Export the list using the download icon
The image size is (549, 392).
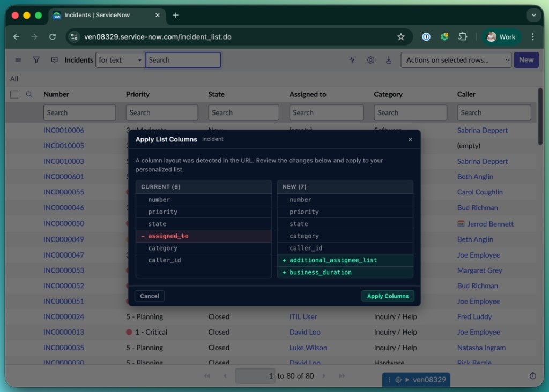pos(389,60)
